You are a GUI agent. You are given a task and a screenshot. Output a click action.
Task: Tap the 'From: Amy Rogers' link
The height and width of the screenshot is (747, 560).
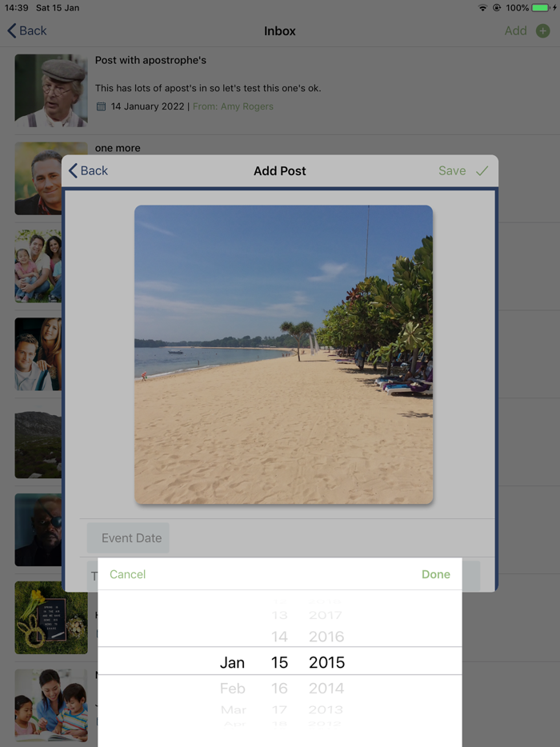pos(233,106)
